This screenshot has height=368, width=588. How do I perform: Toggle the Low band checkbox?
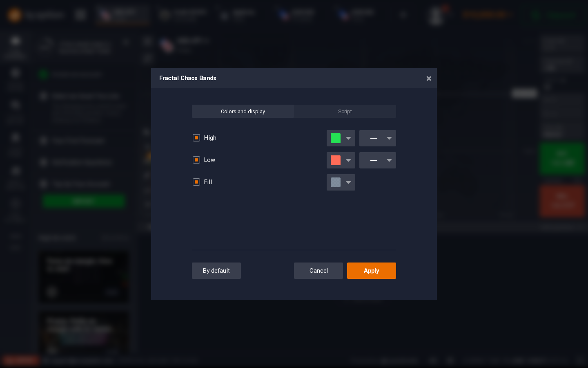[196, 160]
